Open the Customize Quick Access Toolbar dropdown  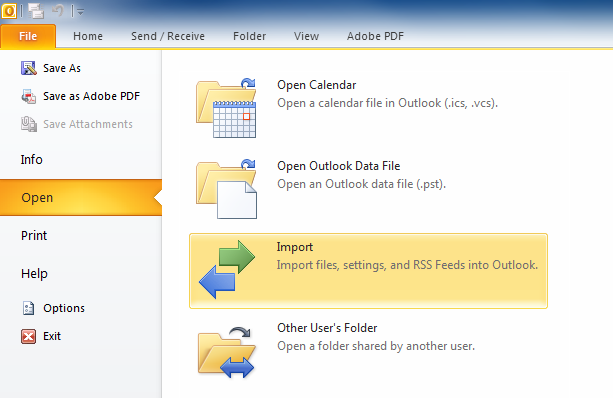(x=80, y=12)
